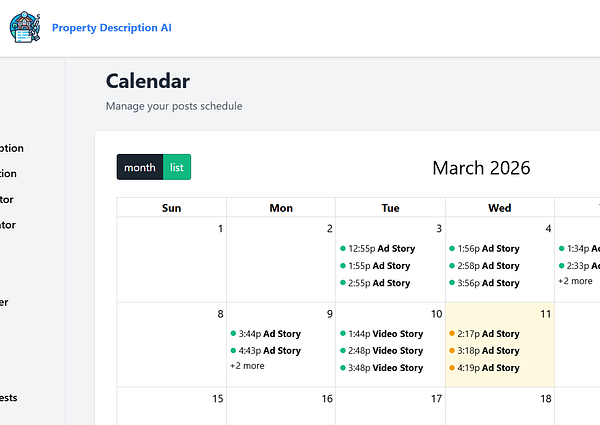The width and height of the screenshot is (600, 425).
Task: Expand the +2 more link on March 9
Action: point(247,366)
